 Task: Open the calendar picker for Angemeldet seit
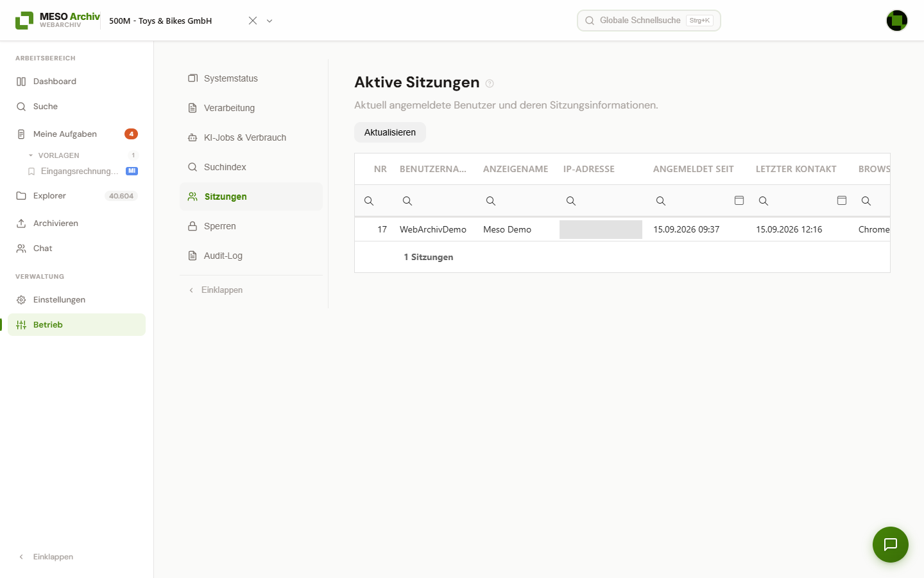pos(739,200)
